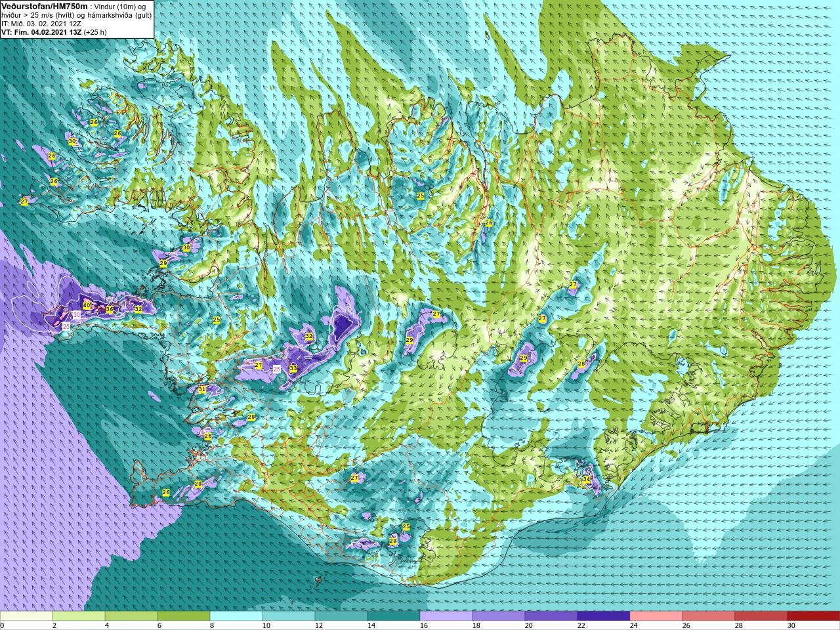Click the yellow 33 gust label

tap(293, 369)
